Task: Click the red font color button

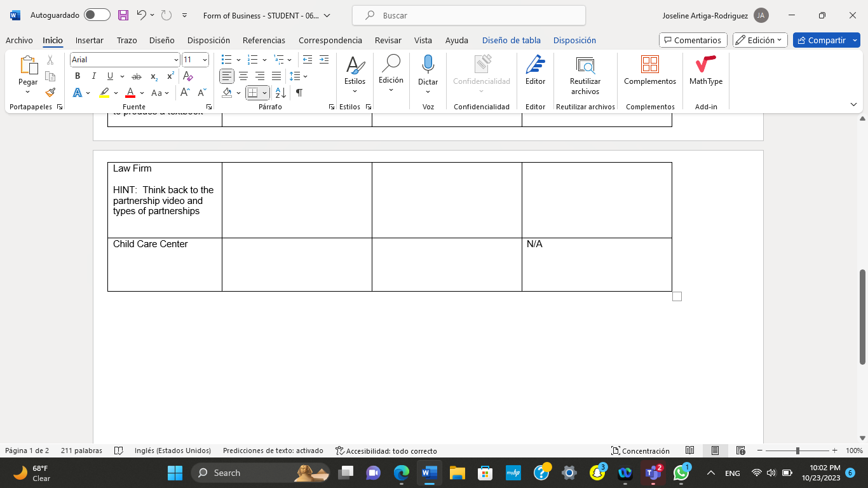Action: click(130, 93)
